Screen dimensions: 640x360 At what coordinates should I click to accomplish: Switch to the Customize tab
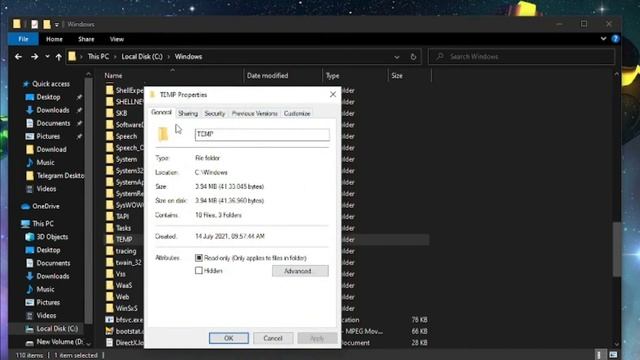click(x=297, y=113)
